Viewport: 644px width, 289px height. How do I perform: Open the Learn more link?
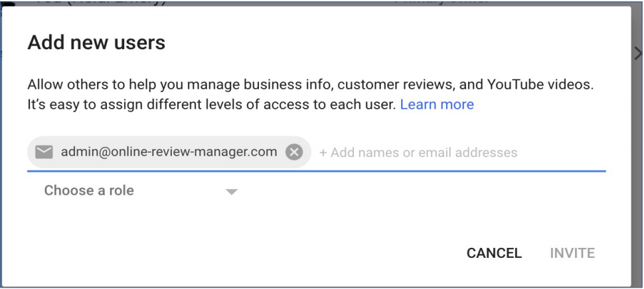tap(437, 105)
